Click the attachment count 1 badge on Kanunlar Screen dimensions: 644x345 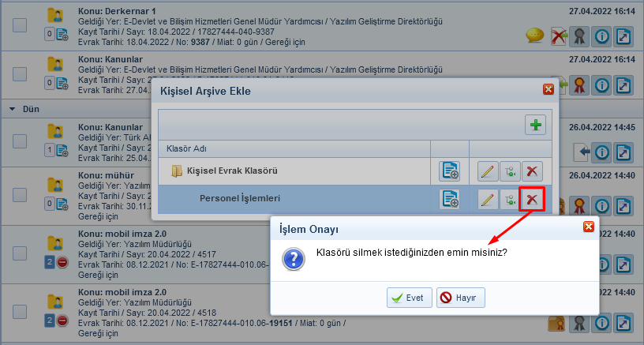[x=49, y=150]
